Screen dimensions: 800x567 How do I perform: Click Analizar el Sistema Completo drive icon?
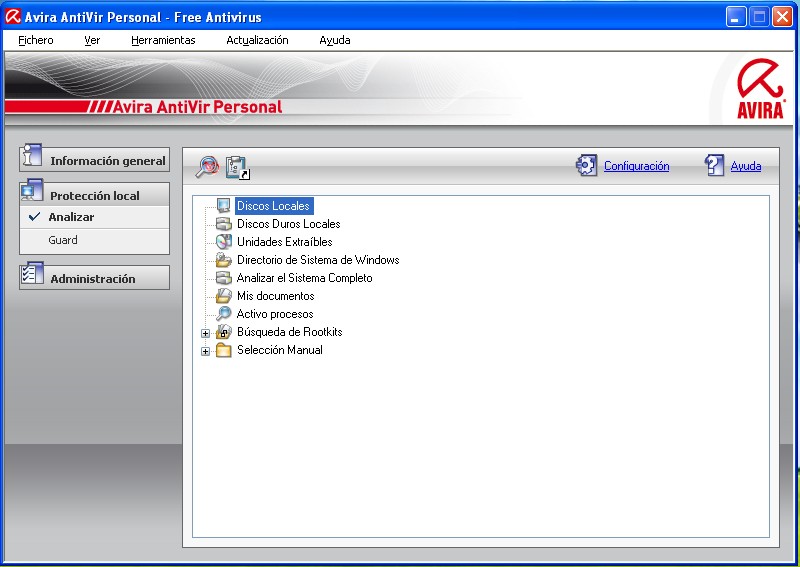pos(223,278)
